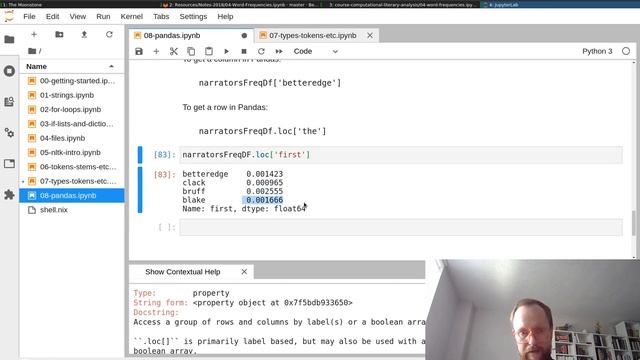The image size is (640, 360).
Task: Open the Commands palette sidebar icon
Action: point(9,102)
